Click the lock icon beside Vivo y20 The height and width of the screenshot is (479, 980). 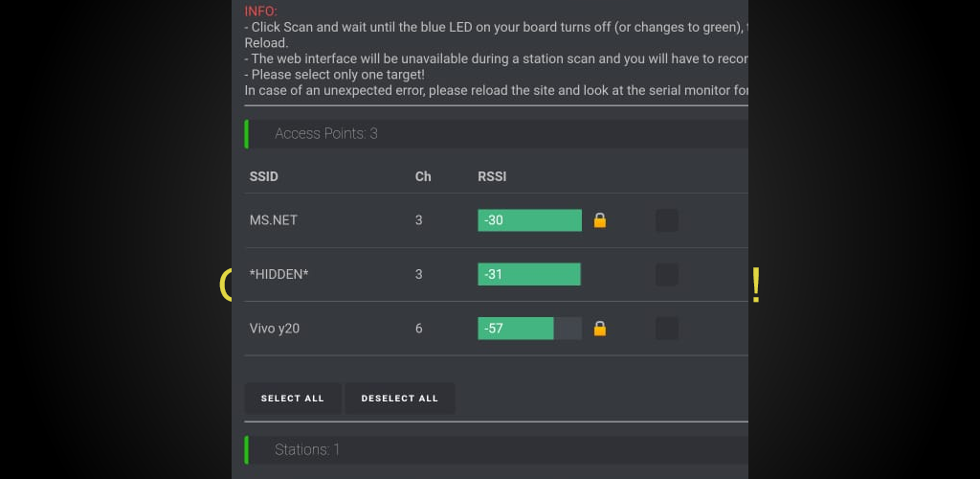(x=600, y=329)
